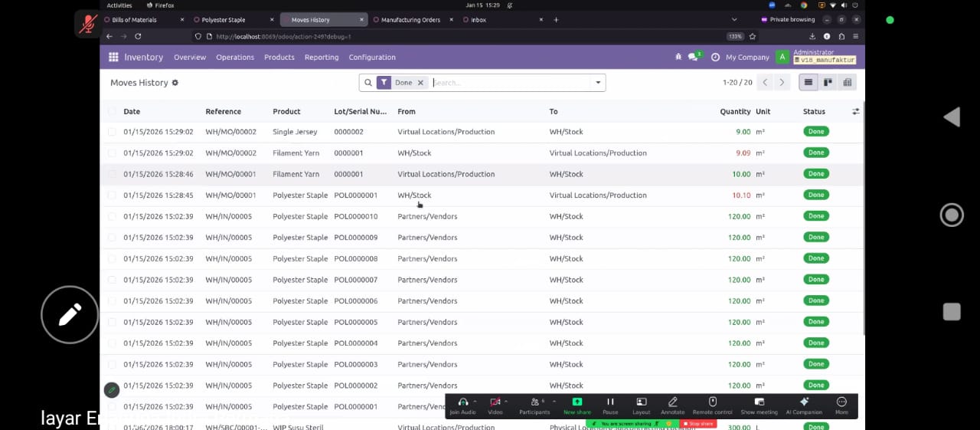980x430 pixels.
Task: Click the Annotate pencil in Zoom toolbar
Action: tap(672, 405)
